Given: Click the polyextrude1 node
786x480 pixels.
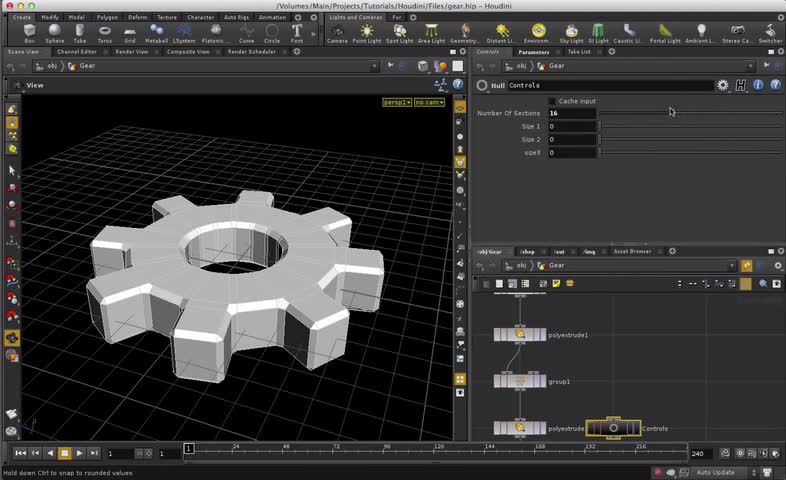Looking at the screenshot, I should pos(520,335).
